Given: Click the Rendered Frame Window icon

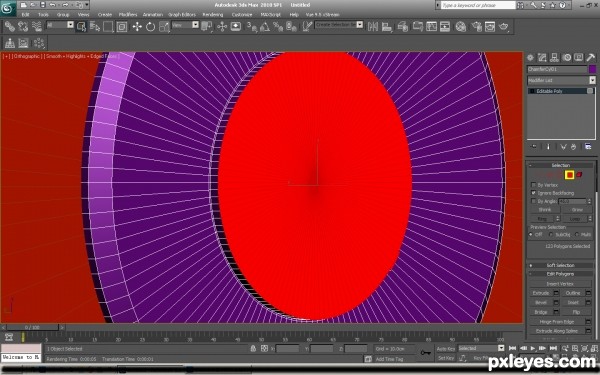Looking at the screenshot, I should 490,26.
